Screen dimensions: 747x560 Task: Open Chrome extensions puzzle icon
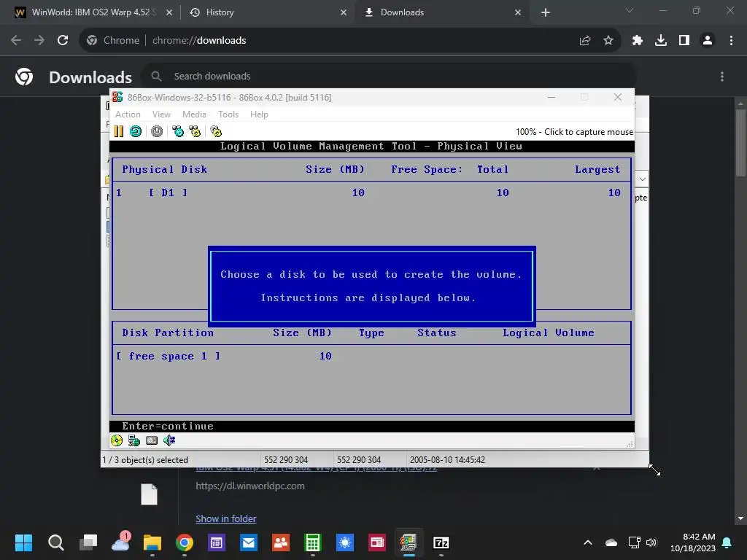(x=638, y=41)
